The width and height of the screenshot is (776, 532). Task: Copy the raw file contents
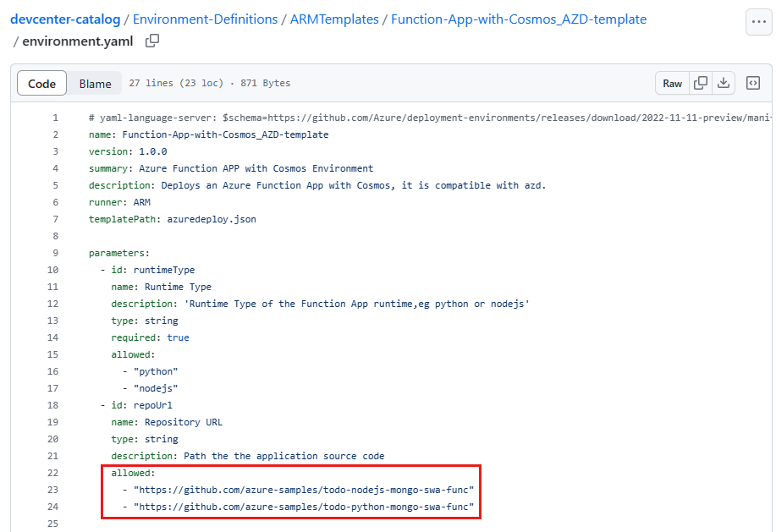point(701,83)
